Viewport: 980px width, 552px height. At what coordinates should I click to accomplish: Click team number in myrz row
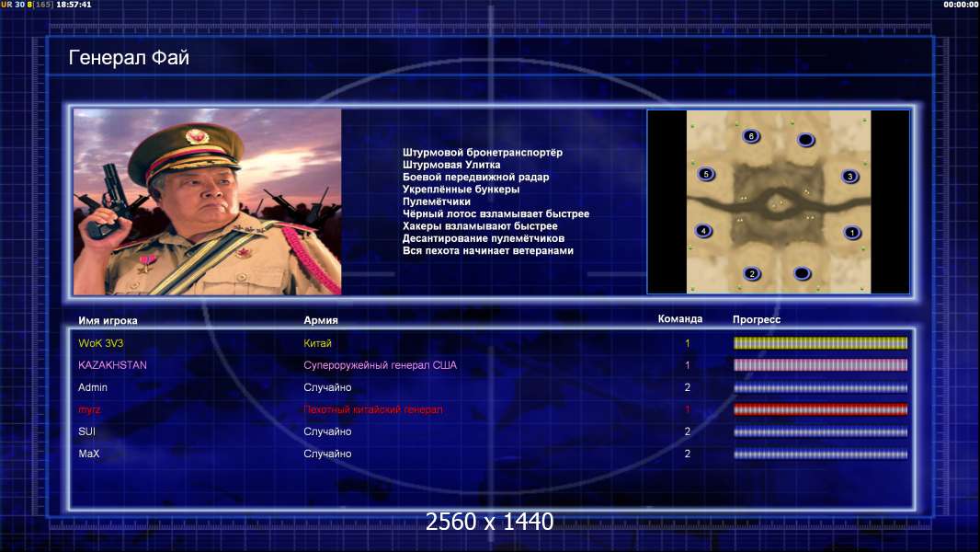click(x=688, y=410)
